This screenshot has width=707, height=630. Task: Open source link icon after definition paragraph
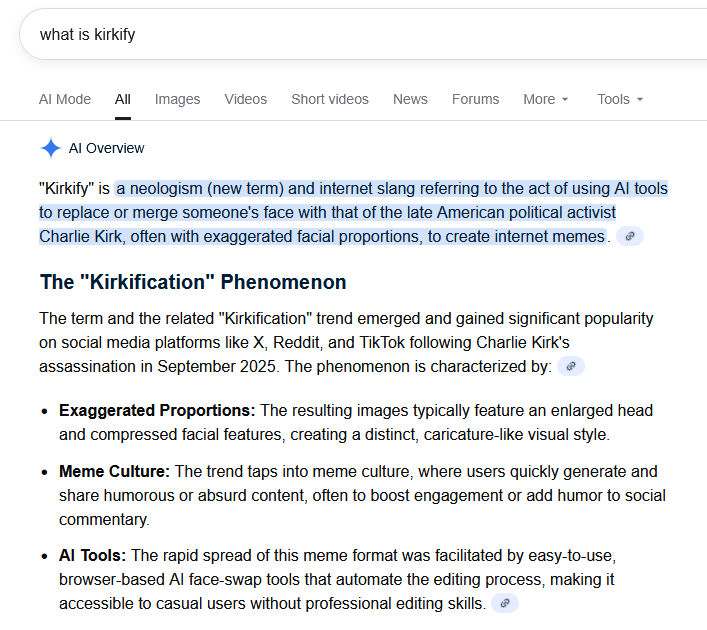[629, 237]
